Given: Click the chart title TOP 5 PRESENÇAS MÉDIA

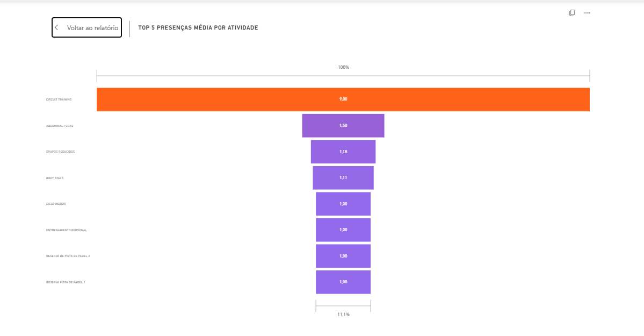Looking at the screenshot, I should point(198,27).
